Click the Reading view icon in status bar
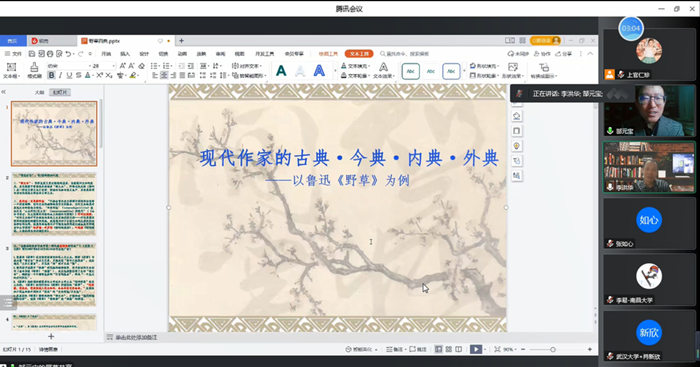 click(x=458, y=349)
